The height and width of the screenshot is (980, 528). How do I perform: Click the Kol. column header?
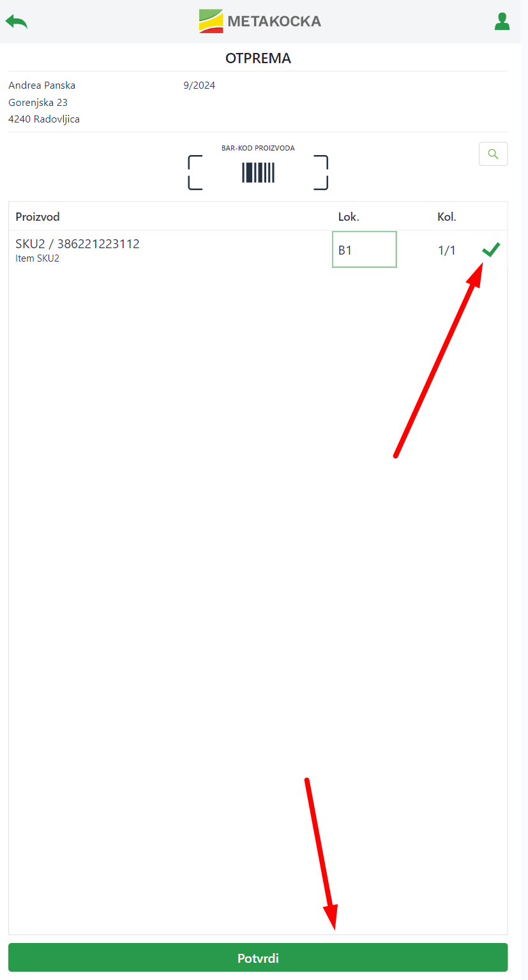click(x=447, y=217)
